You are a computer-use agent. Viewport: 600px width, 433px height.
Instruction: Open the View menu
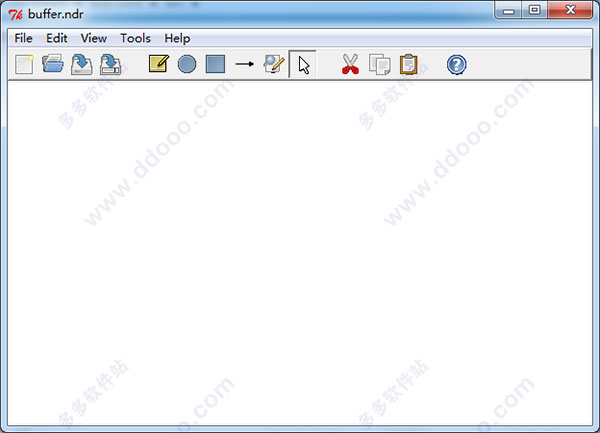(94, 38)
